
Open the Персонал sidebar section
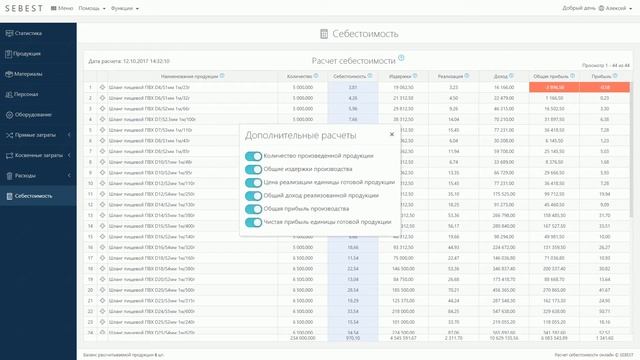pos(38,94)
